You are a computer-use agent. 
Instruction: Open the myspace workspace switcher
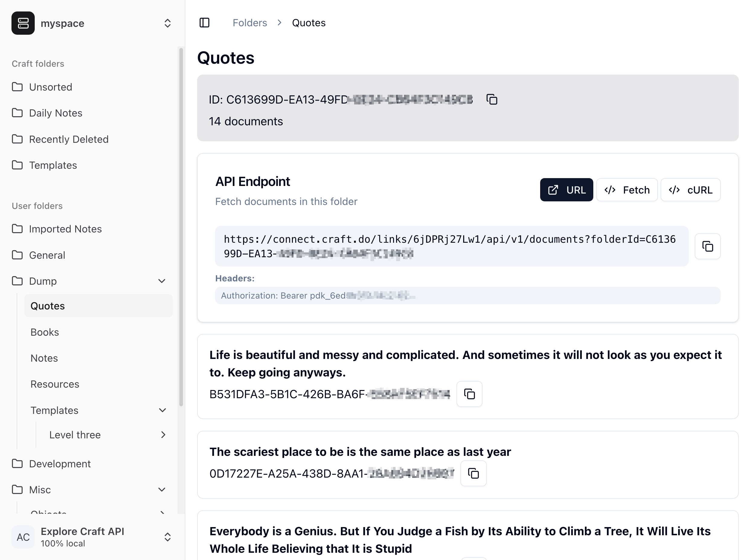[x=168, y=23]
